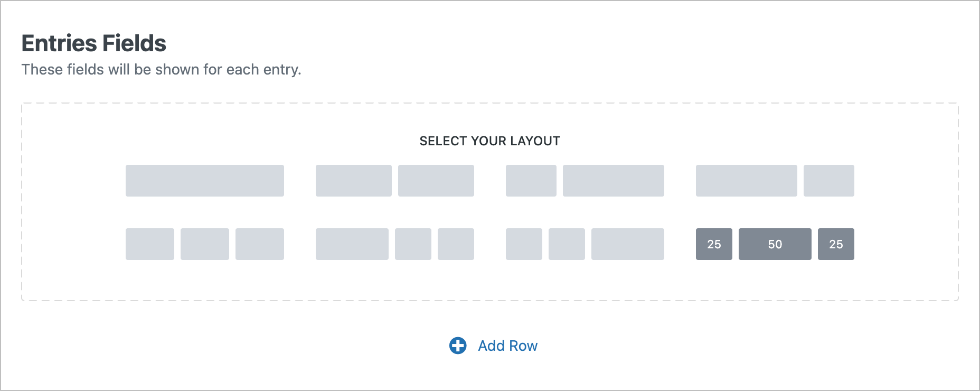Click the description text under Entries Fields
The width and height of the screenshot is (980, 391).
point(161,70)
